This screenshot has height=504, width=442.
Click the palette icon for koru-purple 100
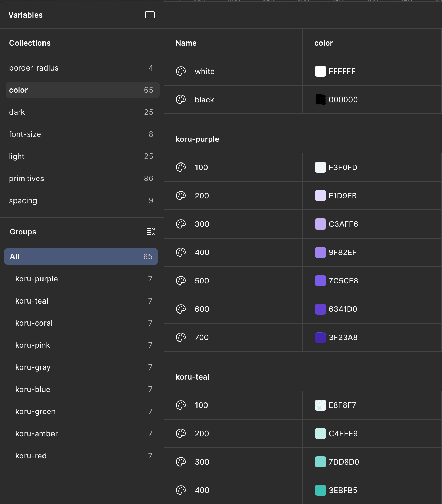click(181, 167)
